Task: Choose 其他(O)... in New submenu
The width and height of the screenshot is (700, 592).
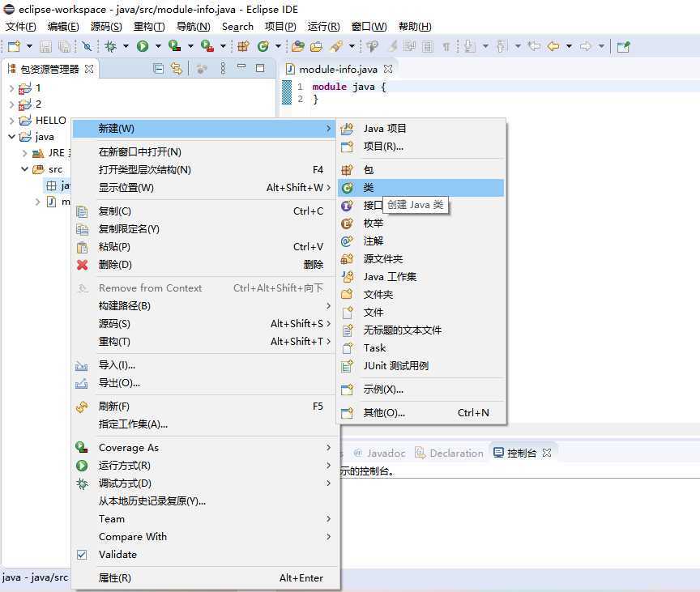Action: pos(420,413)
